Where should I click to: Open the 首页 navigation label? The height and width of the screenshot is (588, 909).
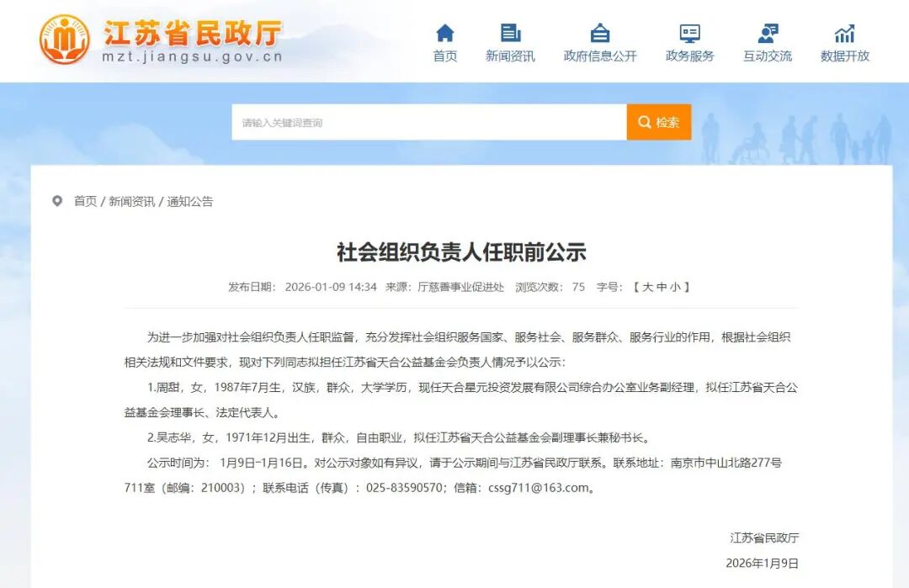point(444,56)
